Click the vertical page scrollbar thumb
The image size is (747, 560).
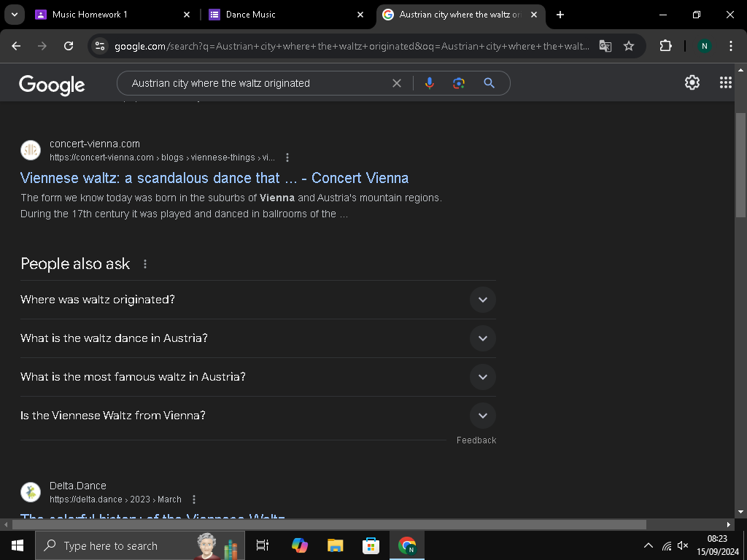[741, 166]
